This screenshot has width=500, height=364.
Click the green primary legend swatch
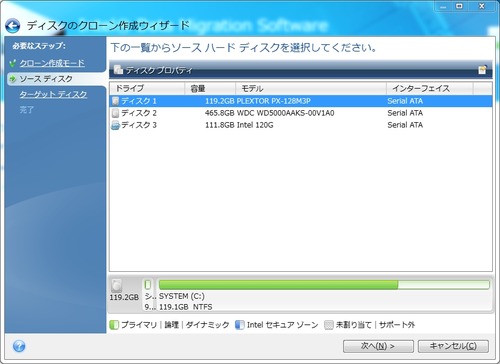click(114, 325)
